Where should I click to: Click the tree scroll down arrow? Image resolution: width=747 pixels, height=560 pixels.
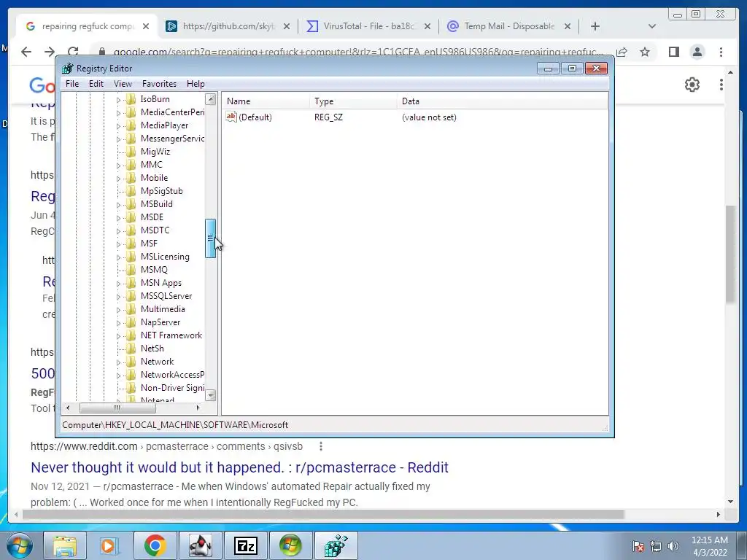(210, 395)
